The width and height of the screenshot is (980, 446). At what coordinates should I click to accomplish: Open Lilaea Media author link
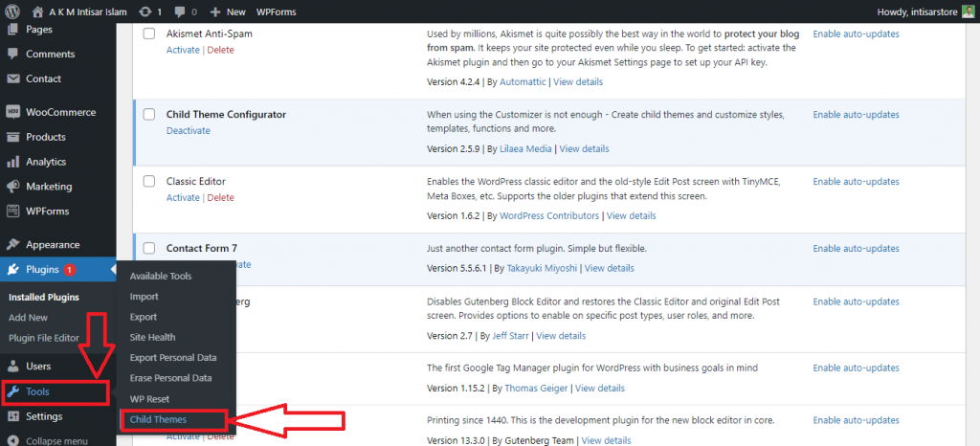click(x=525, y=148)
